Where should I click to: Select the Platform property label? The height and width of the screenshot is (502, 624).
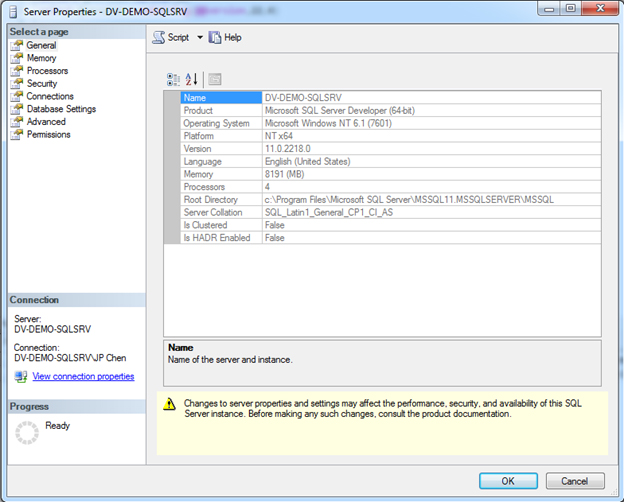pyautogui.click(x=221, y=136)
